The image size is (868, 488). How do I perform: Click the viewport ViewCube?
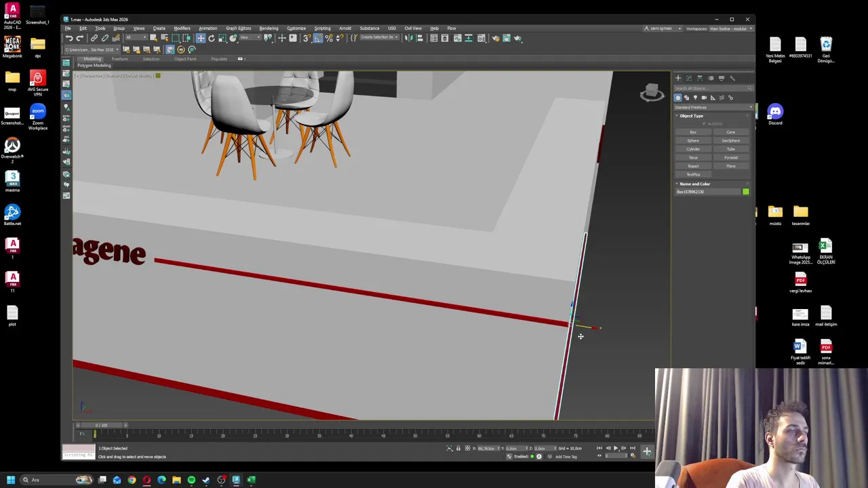tap(652, 92)
